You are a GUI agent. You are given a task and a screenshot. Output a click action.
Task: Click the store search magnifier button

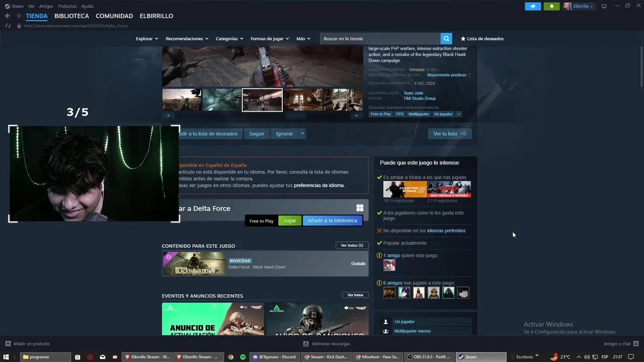(x=446, y=39)
